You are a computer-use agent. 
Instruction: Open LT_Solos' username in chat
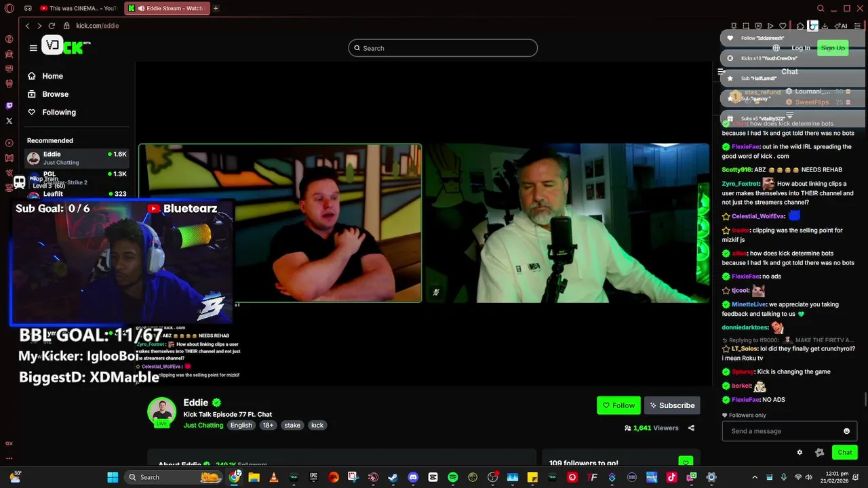[x=745, y=348]
